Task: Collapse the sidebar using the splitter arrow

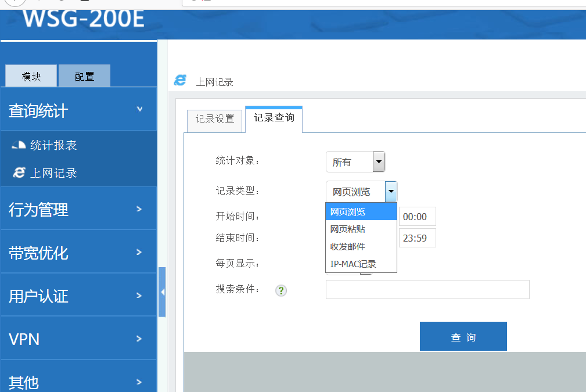Action: coord(162,292)
